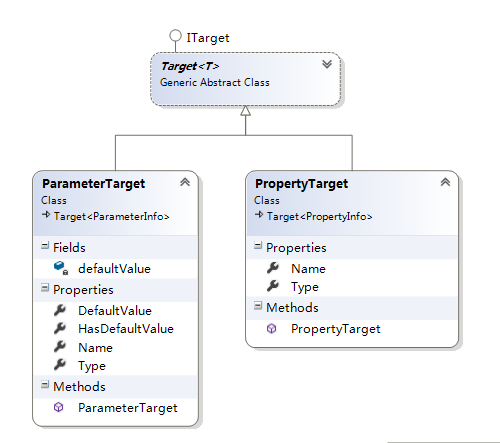Collapse the ParameterTarget class shape
Screen dimensions: 500x443
pyautogui.click(x=185, y=182)
